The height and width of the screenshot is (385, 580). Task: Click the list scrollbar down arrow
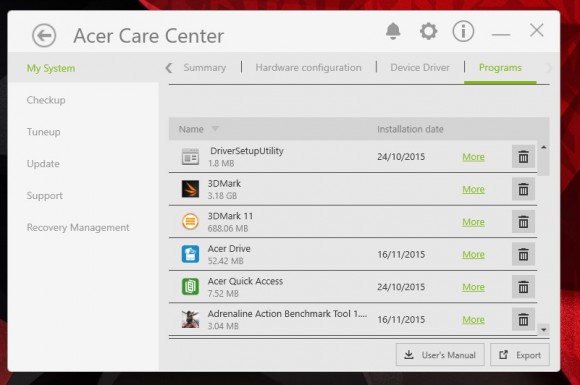click(544, 329)
